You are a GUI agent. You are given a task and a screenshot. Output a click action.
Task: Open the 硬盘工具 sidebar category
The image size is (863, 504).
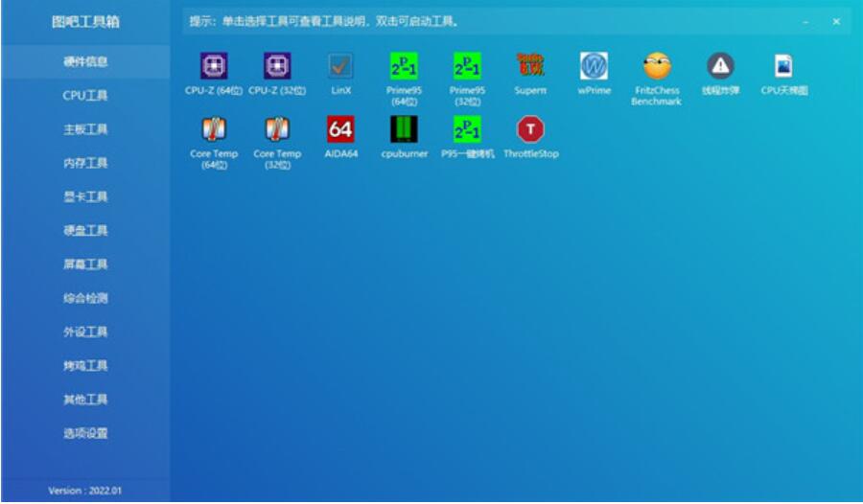tap(85, 231)
